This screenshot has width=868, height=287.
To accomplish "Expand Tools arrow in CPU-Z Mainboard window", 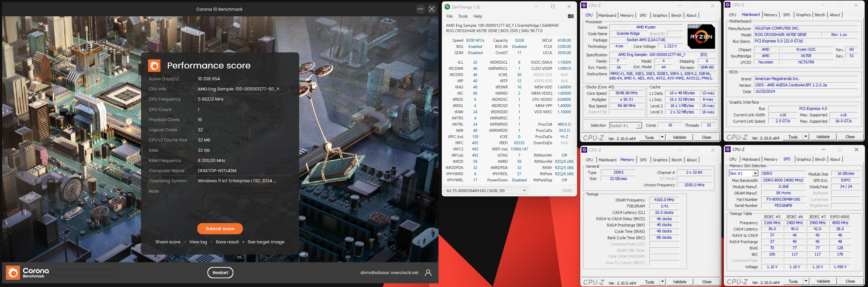I will [x=806, y=137].
